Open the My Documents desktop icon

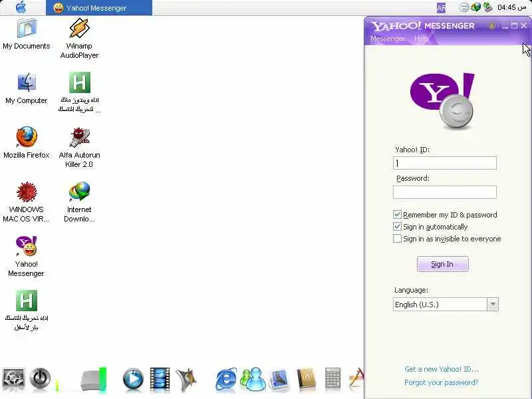coord(27,34)
